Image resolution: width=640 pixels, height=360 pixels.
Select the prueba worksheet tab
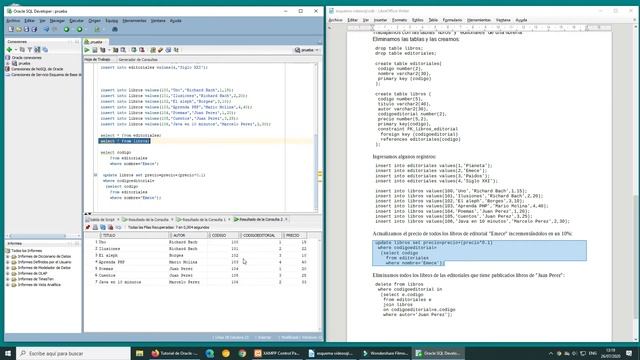tap(96, 42)
